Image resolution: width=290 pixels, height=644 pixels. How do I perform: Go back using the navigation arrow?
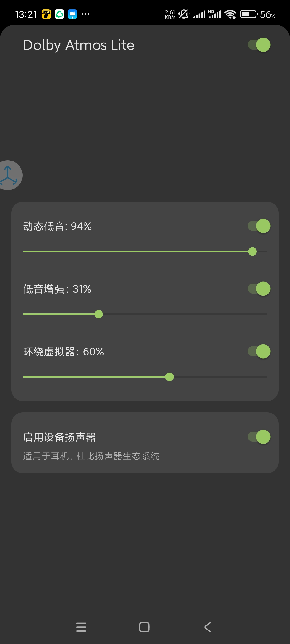pos(208,627)
